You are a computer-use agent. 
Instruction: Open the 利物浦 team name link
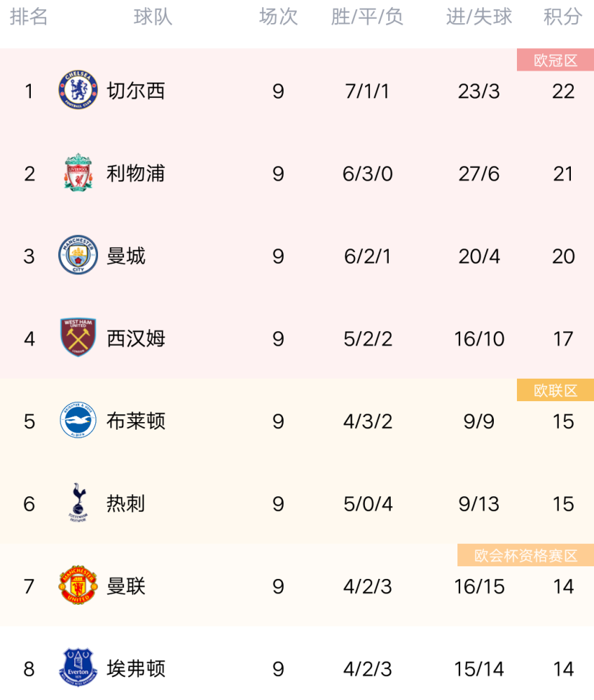[x=136, y=173]
